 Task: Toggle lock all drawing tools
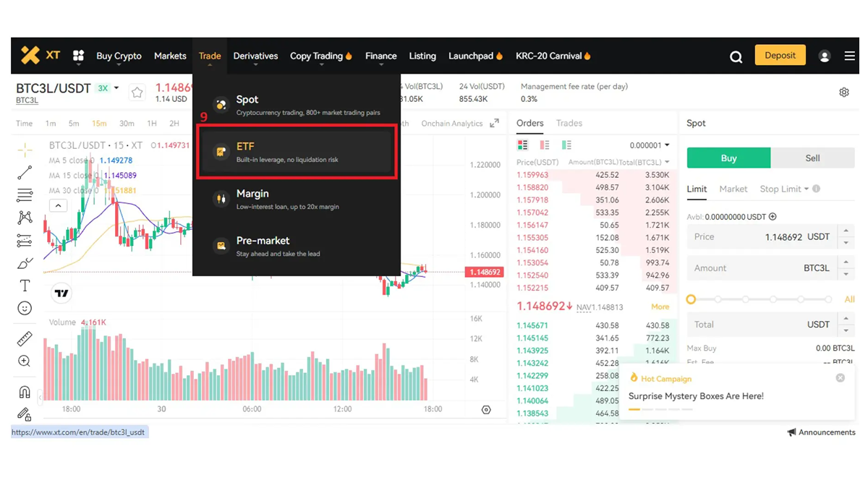point(25,414)
